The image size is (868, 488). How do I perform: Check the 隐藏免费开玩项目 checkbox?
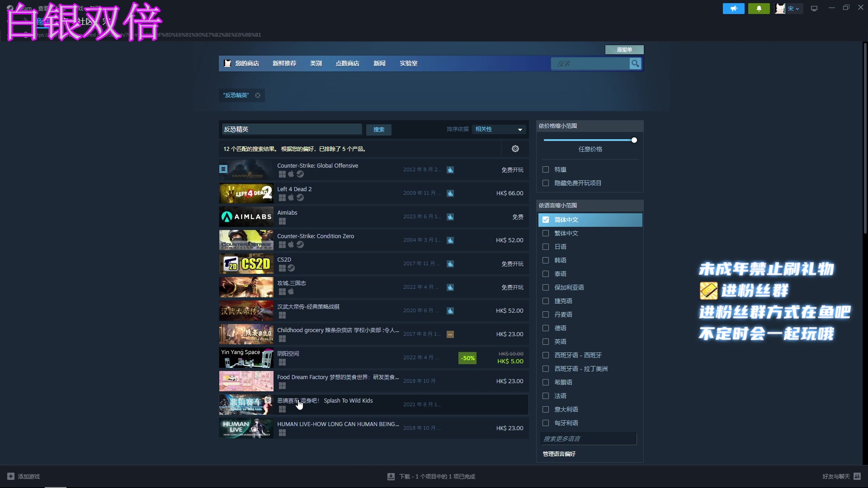[x=546, y=183]
